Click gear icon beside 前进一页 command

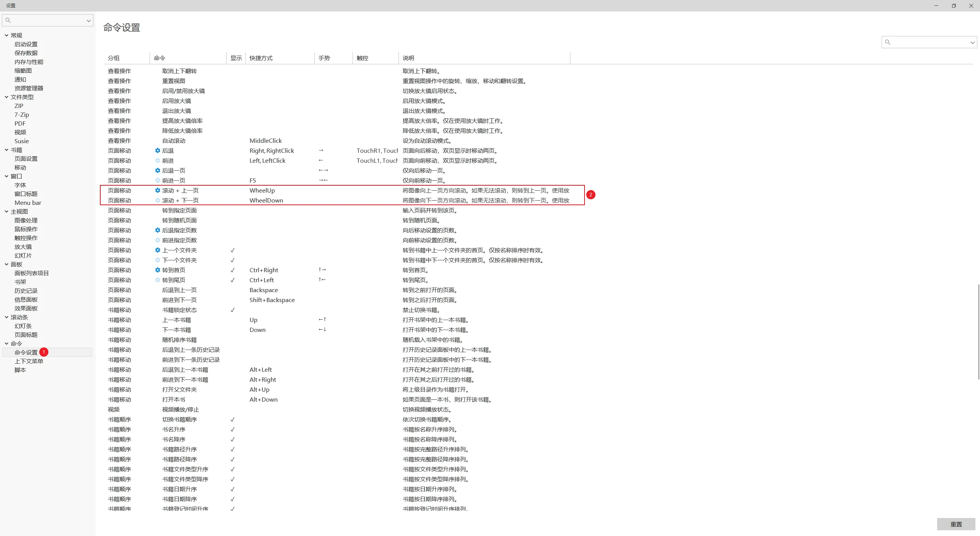pos(157,181)
